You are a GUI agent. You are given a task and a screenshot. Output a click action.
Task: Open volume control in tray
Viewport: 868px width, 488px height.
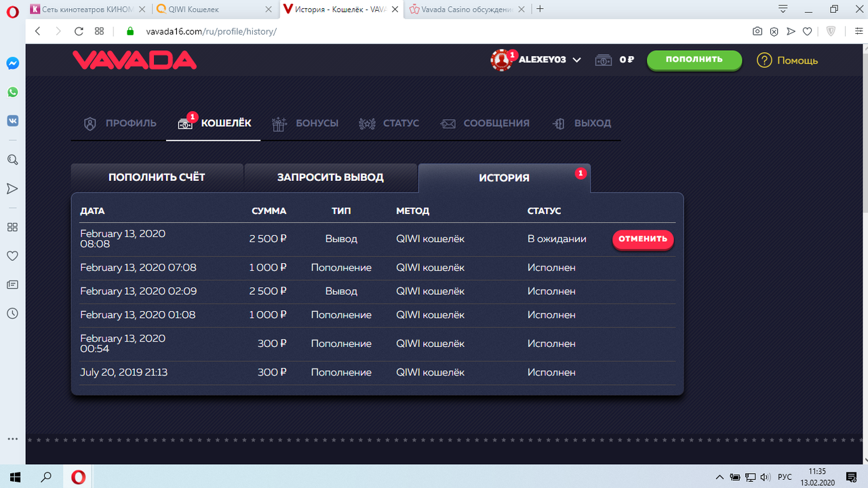point(766,477)
